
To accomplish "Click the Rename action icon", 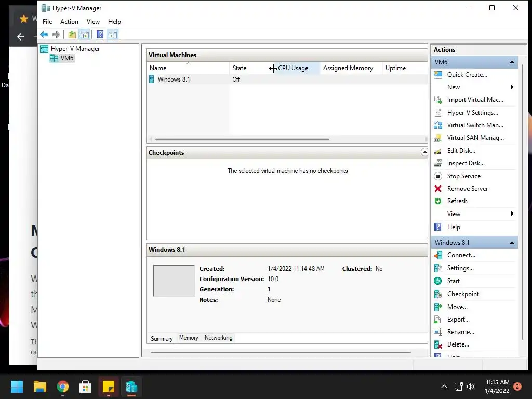I will [x=438, y=332].
